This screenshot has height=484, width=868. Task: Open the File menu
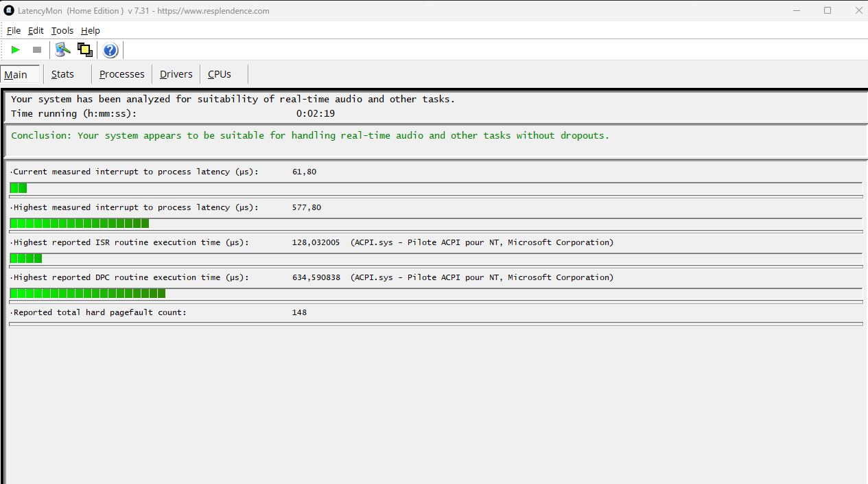click(x=14, y=30)
